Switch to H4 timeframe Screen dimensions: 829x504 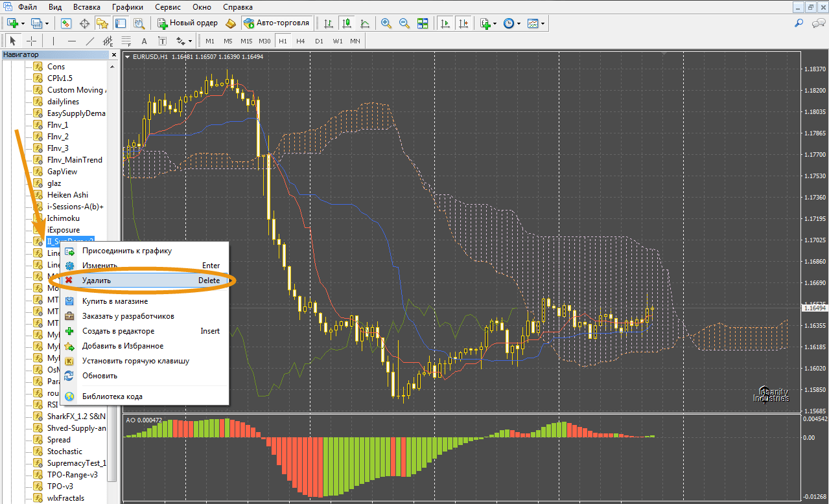(301, 41)
